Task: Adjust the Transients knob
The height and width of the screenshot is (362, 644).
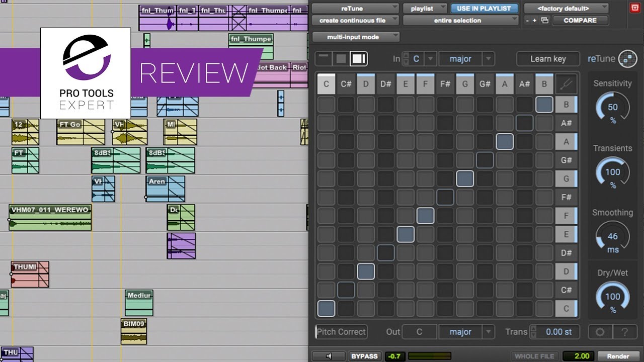Action: 612,172
